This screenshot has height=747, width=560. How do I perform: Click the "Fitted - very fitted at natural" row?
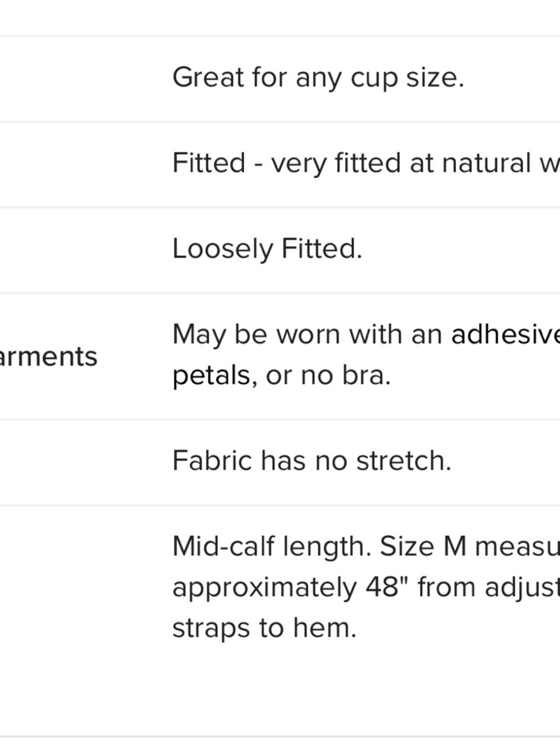click(280, 164)
